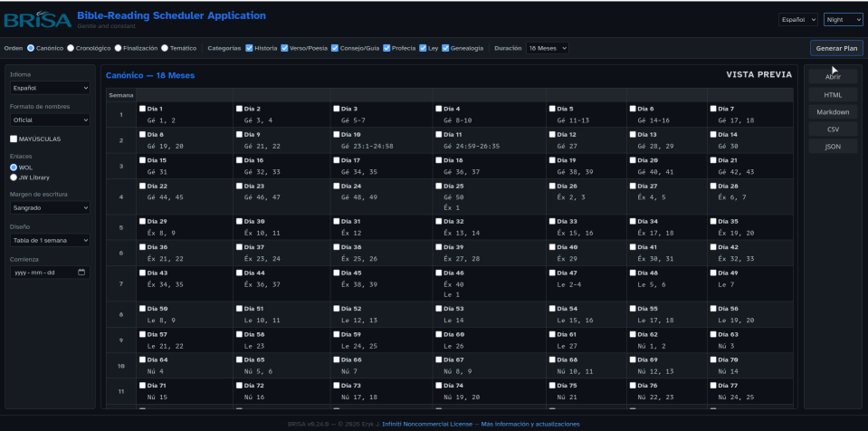Check the Día 54 checkbox

click(x=552, y=309)
